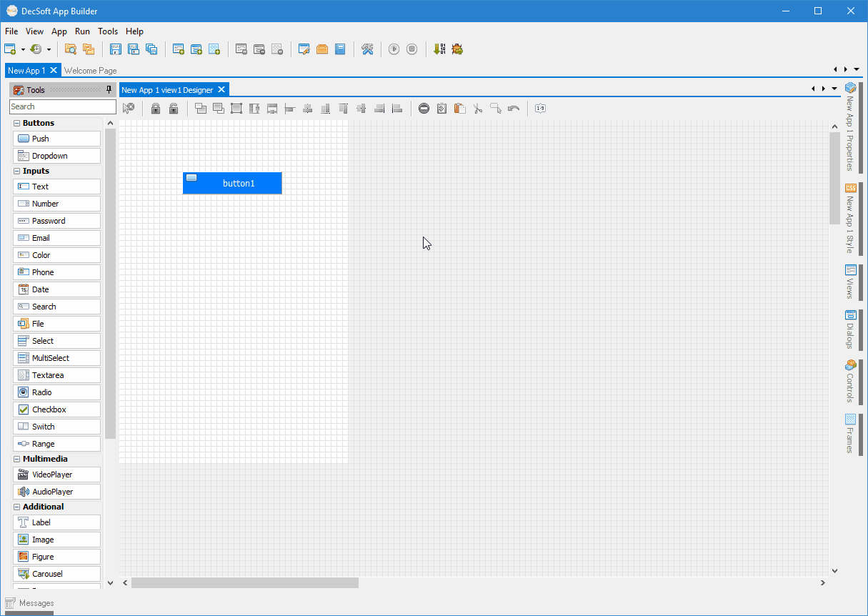Collapse the Additional group
This screenshot has width=868, height=616.
(x=17, y=507)
